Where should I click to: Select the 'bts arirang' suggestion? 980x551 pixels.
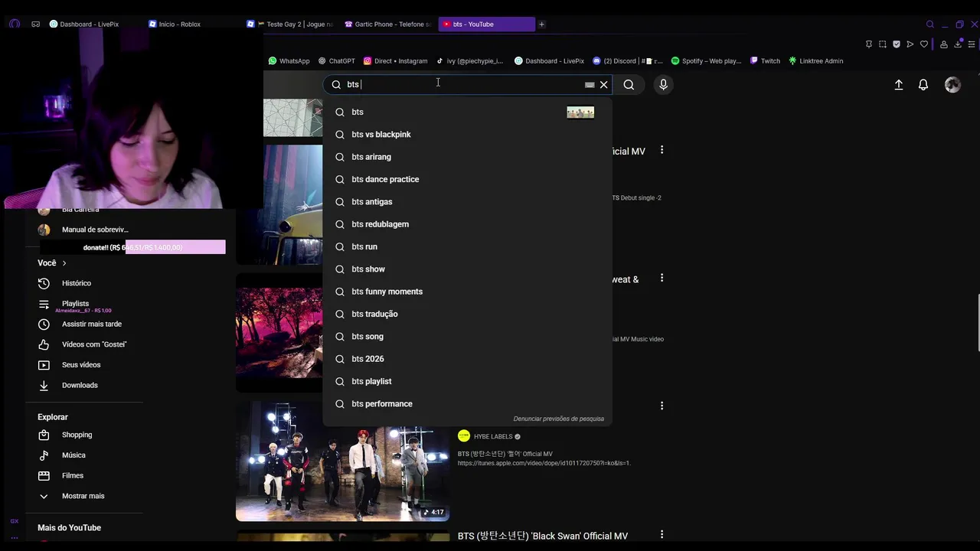(467, 157)
